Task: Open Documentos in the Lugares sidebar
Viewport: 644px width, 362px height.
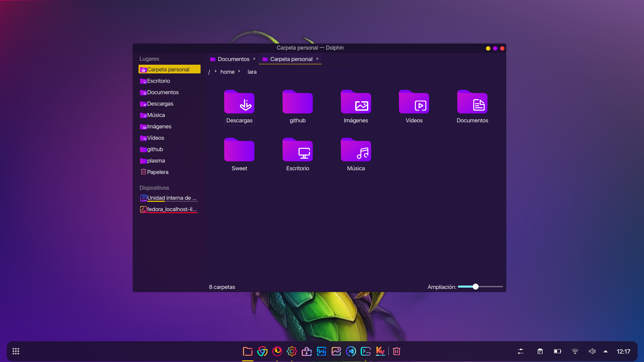Action: click(169, 92)
